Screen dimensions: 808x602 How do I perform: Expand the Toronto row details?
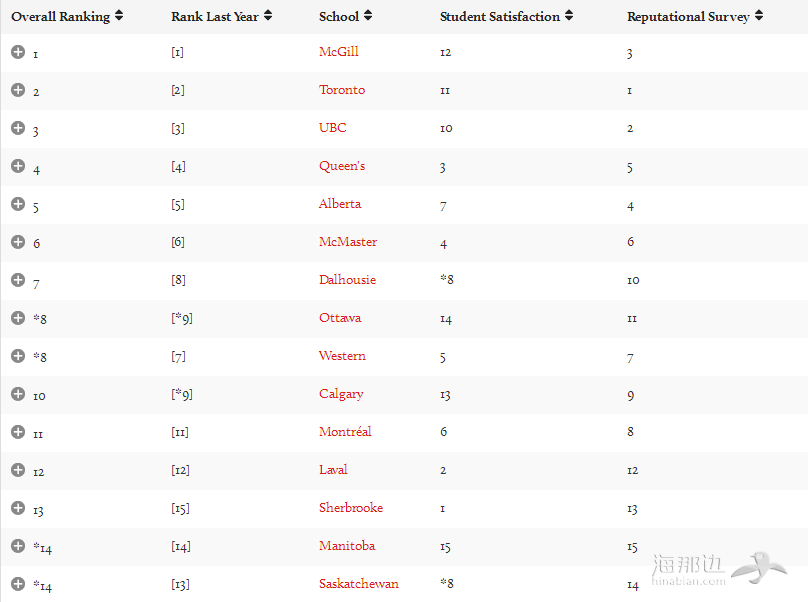18,90
